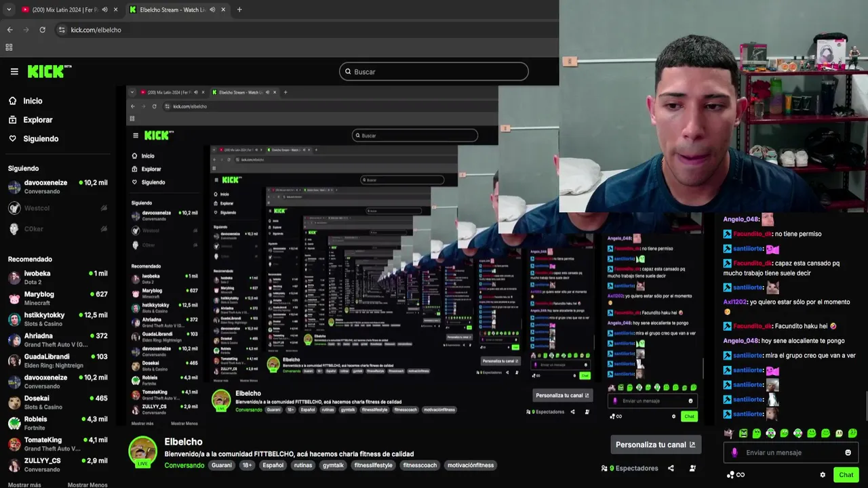The image size is (868, 488).
Task: Open C0ker channel in Siguiendo list
Action: pyautogui.click(x=58, y=229)
